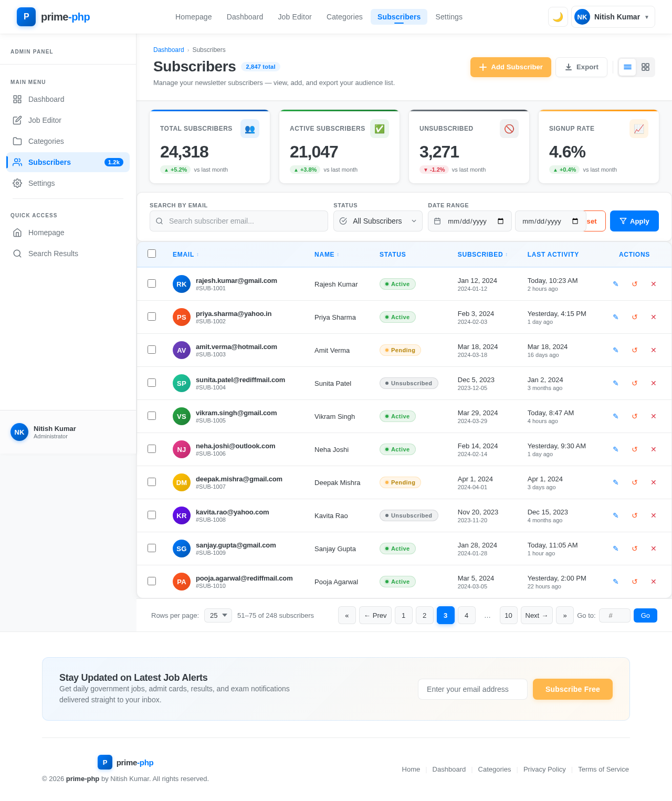Image resolution: width=672 pixels, height=801 pixels.
Task: Click Next page pagination button
Action: [537, 615]
